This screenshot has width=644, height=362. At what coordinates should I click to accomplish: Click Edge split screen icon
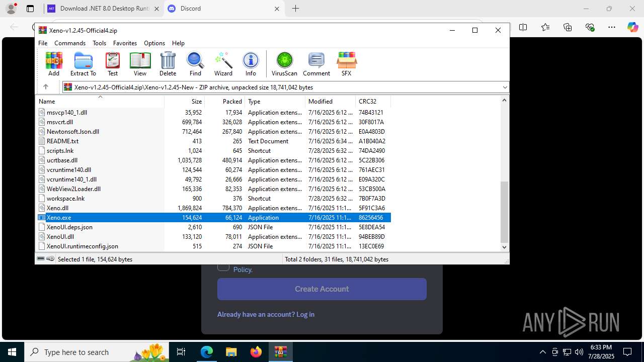tap(523, 27)
